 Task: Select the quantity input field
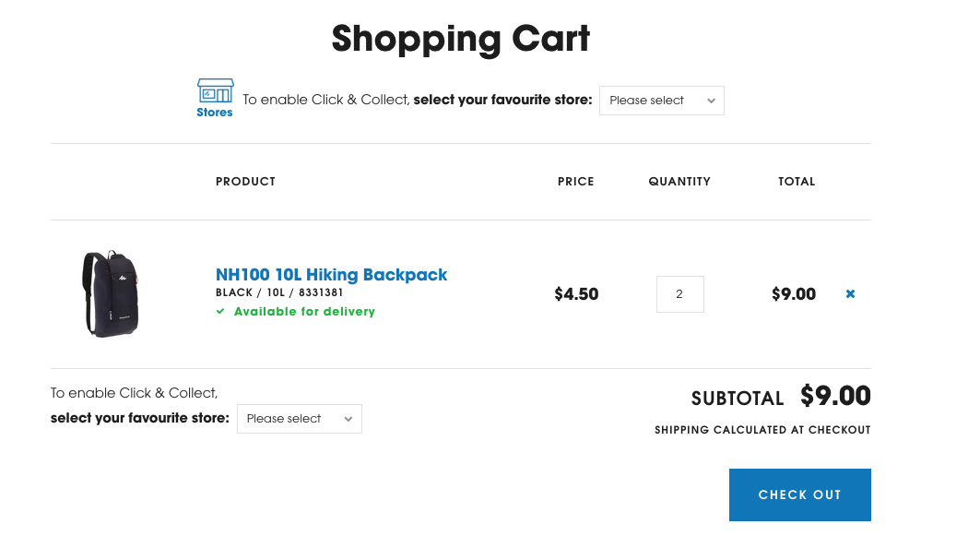click(x=679, y=293)
